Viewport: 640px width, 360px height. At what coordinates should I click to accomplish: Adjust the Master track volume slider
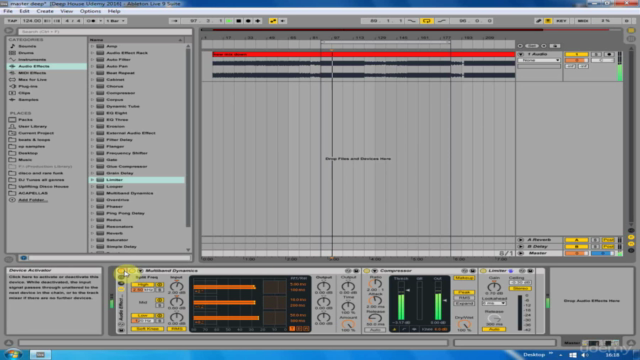click(x=576, y=253)
